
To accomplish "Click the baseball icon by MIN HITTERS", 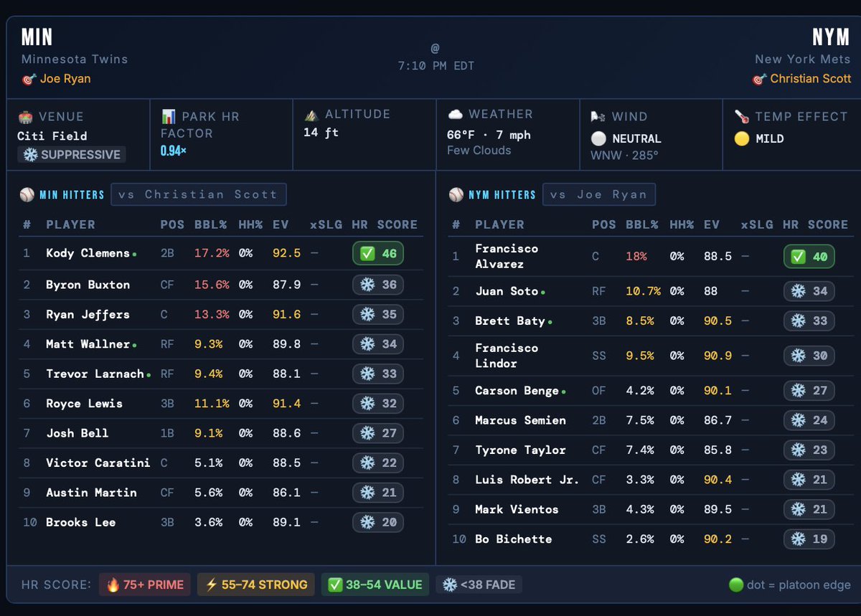I will tap(27, 194).
